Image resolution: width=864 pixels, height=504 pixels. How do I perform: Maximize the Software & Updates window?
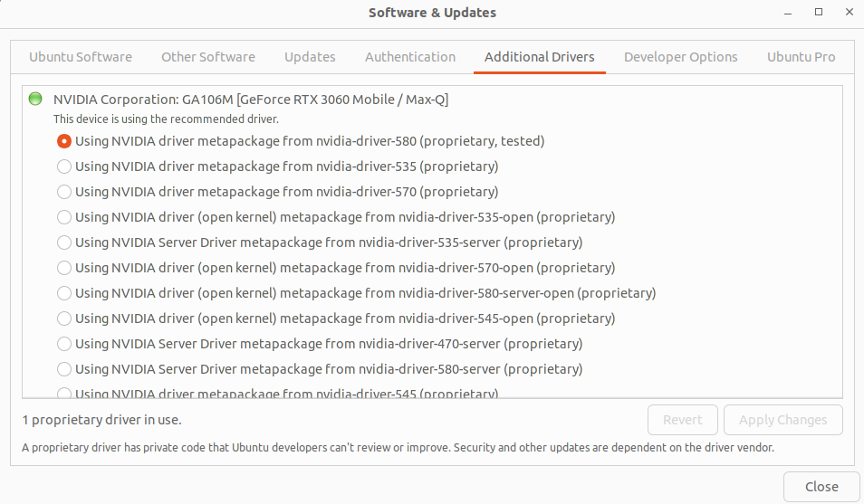(819, 12)
